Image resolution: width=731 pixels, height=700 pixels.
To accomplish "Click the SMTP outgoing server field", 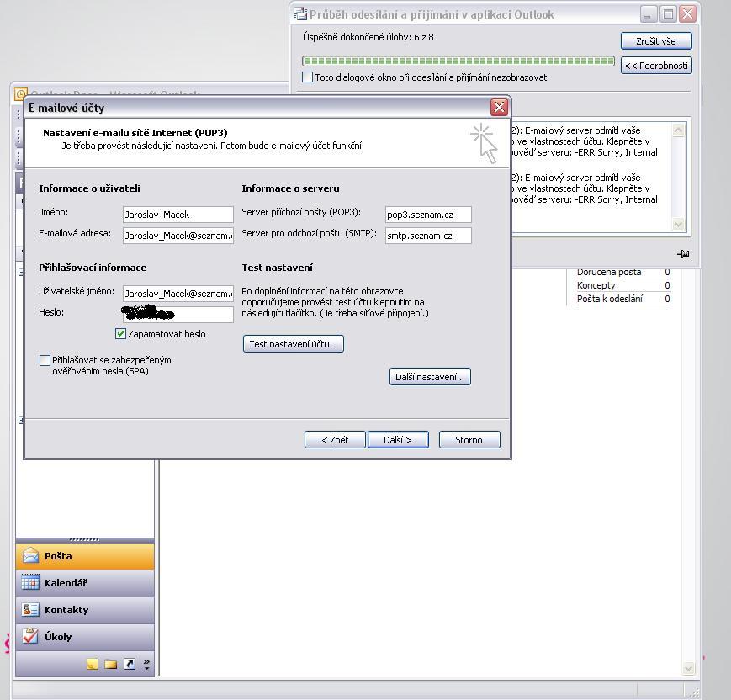I will pyautogui.click(x=428, y=236).
